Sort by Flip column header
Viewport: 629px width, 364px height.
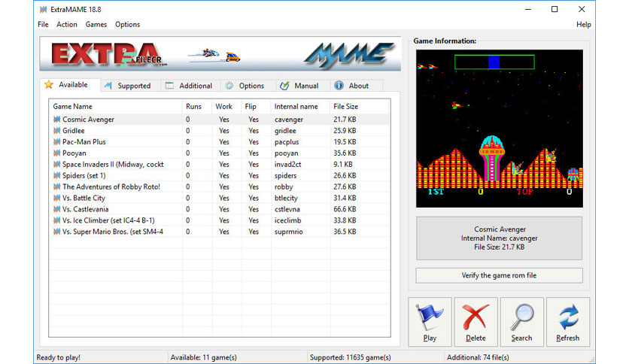pyautogui.click(x=256, y=106)
